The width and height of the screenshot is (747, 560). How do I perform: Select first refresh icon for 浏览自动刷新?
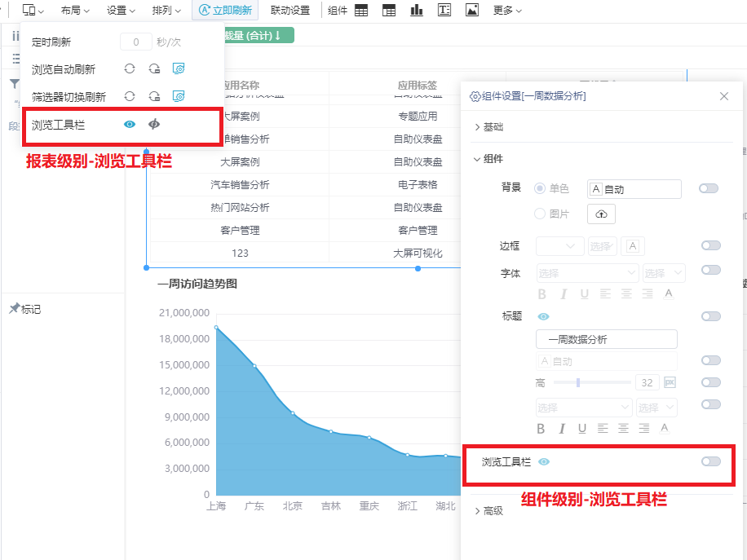[130, 68]
